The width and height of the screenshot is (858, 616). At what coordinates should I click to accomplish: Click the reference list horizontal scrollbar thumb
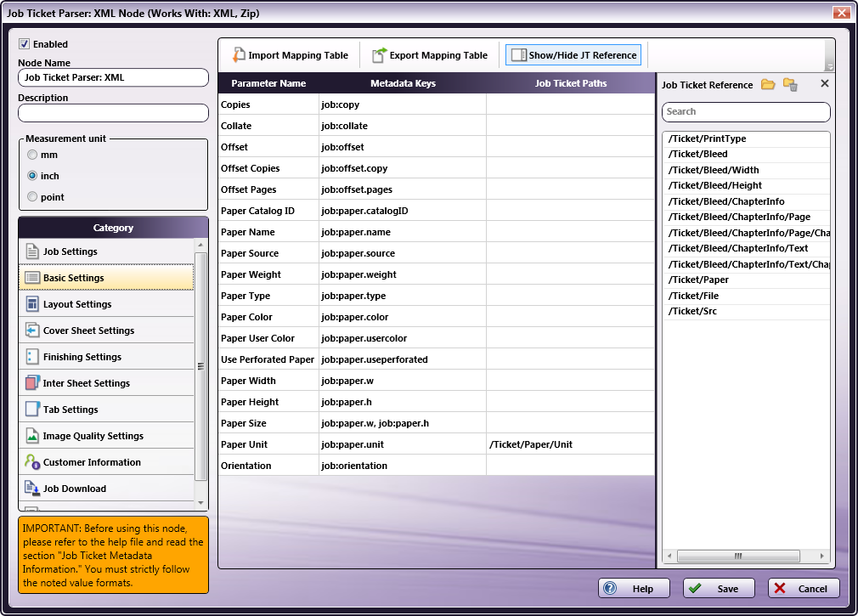click(x=738, y=556)
